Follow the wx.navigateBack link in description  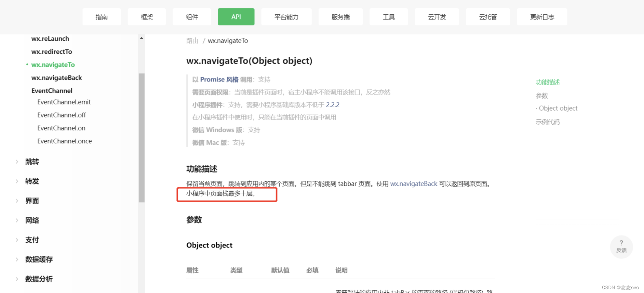point(414,184)
